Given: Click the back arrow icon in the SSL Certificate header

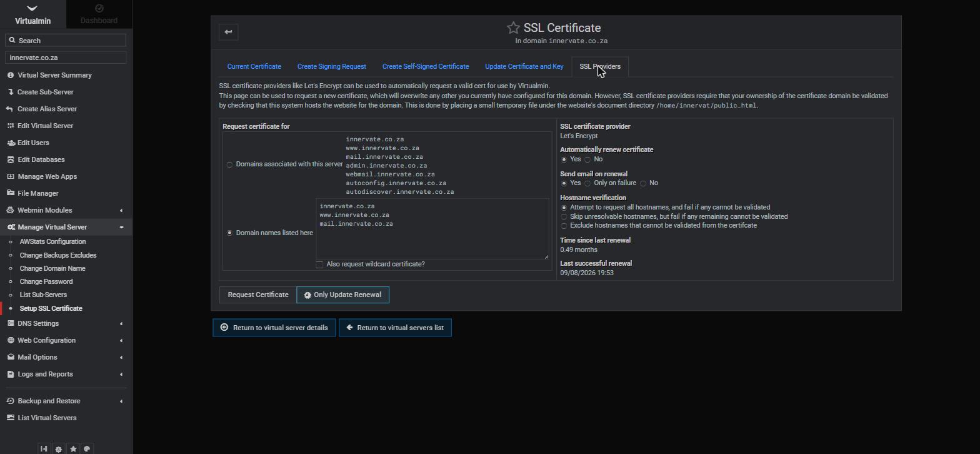Looking at the screenshot, I should pyautogui.click(x=228, y=32).
